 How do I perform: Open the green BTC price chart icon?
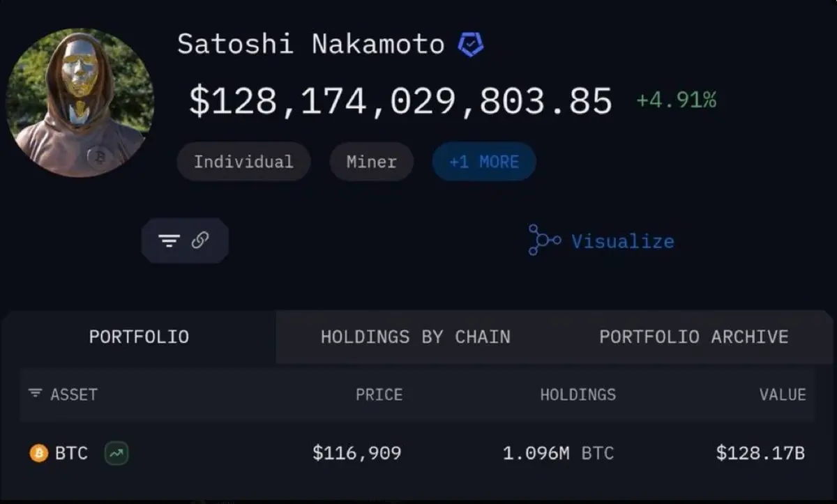point(116,454)
